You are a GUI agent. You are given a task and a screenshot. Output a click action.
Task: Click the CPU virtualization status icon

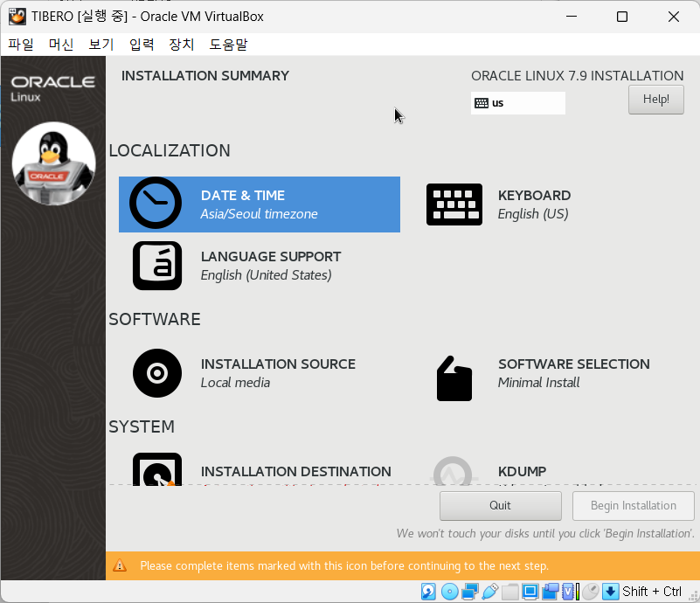[570, 592]
